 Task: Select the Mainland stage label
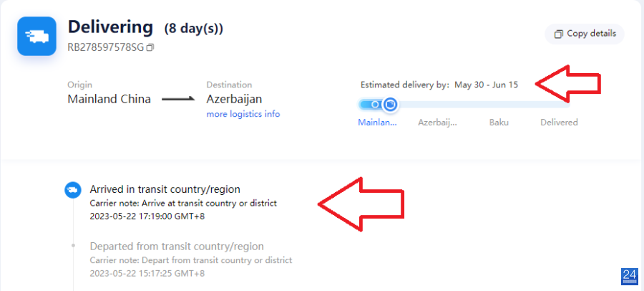coord(377,123)
